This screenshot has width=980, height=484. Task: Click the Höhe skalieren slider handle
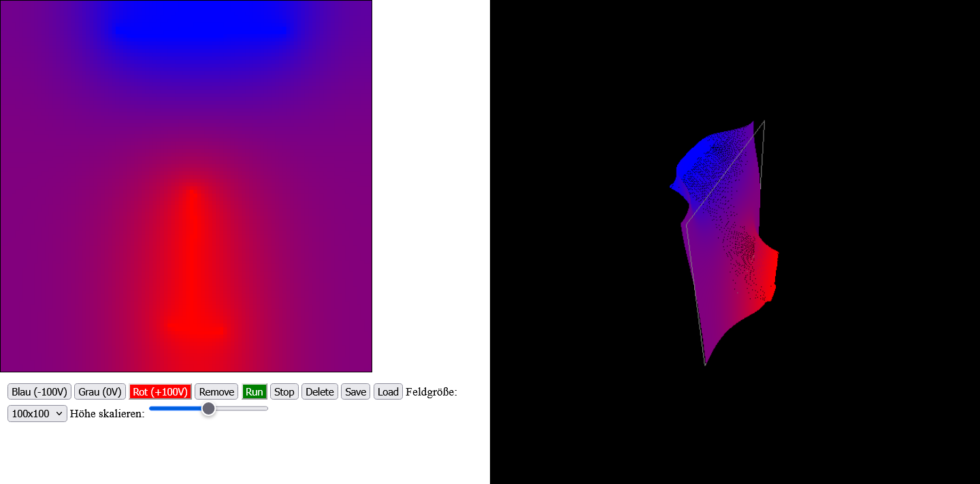pos(209,408)
